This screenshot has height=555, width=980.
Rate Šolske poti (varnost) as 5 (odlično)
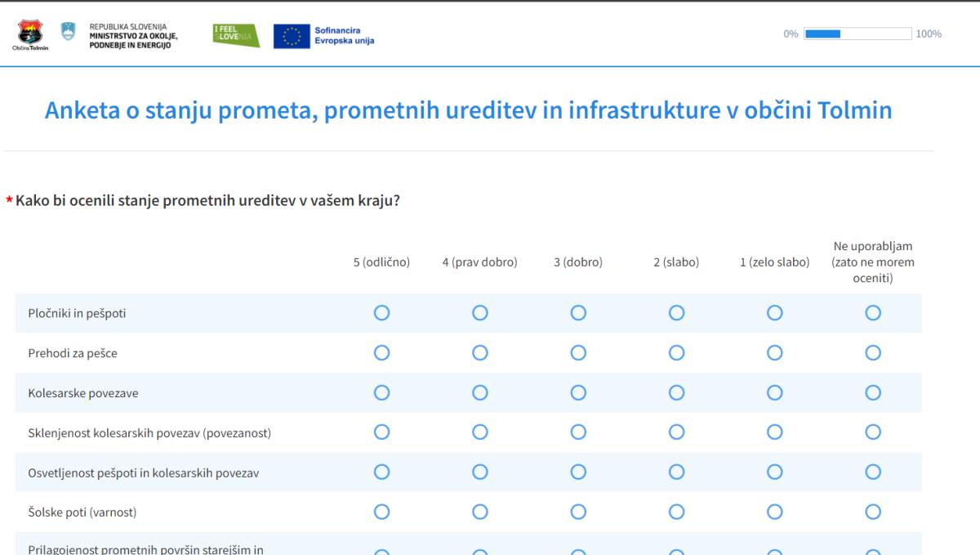click(381, 512)
